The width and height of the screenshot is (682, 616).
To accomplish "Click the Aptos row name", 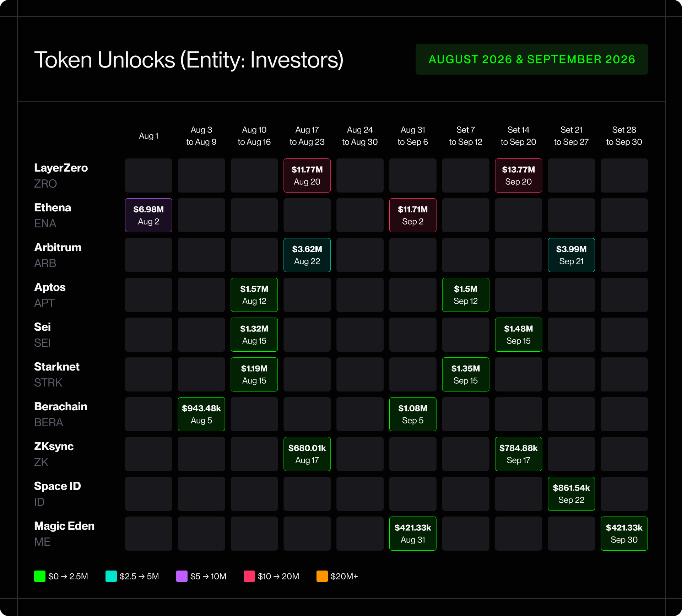I will pos(50,287).
